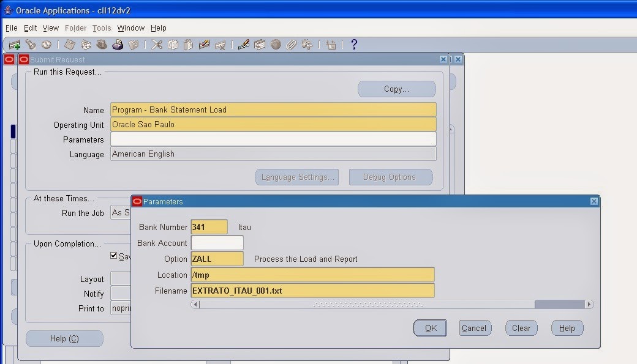Click the Paste toolbar icon
This screenshot has width=637, height=364.
coord(189,44)
